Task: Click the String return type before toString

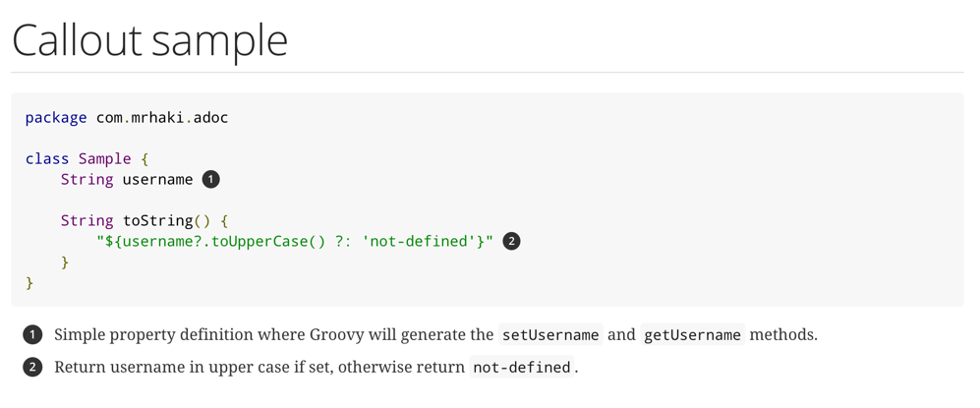Action: [86, 220]
